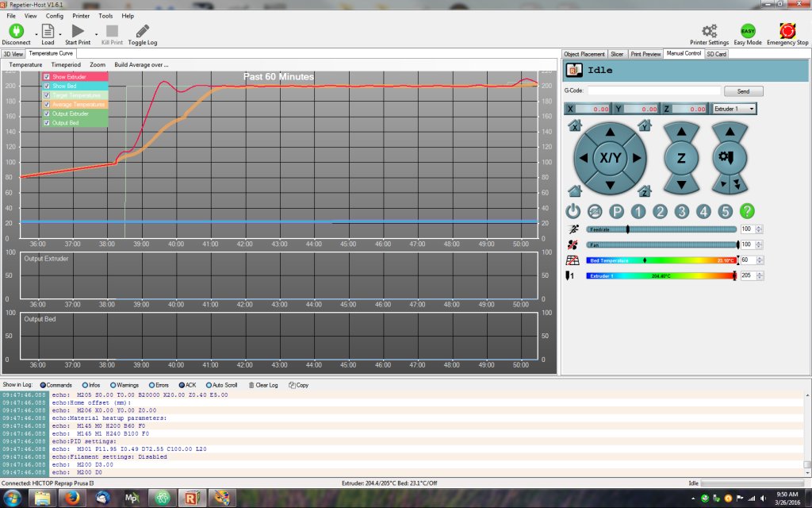812x508 pixels.
Task: Click the Easy Mode icon
Action: pos(747,31)
